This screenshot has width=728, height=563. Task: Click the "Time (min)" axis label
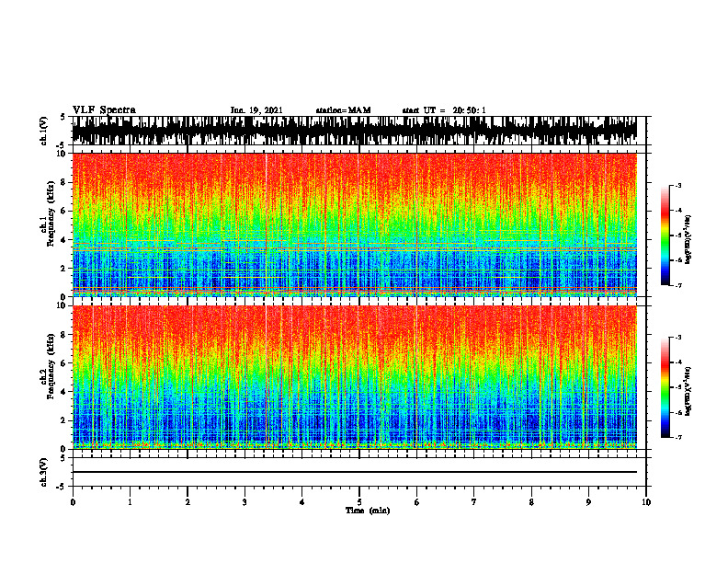click(x=368, y=511)
